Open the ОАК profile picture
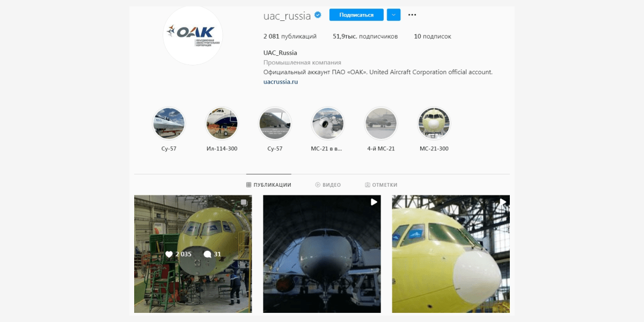 click(x=193, y=36)
